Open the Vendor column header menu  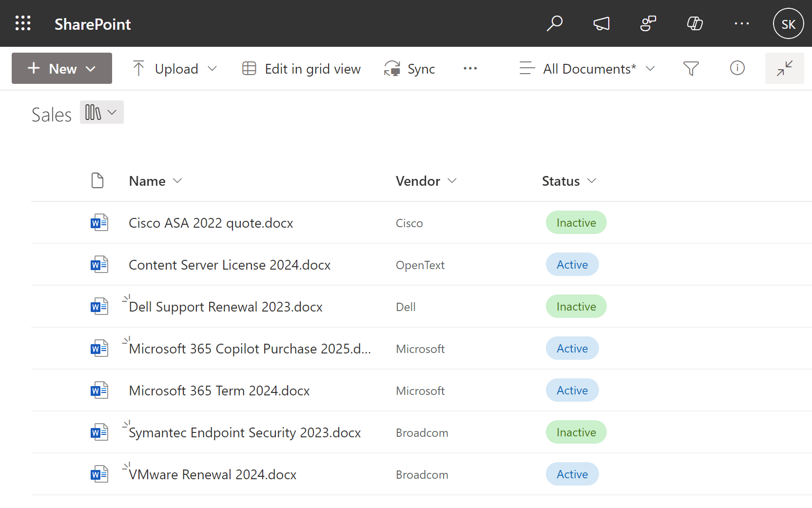[426, 181]
